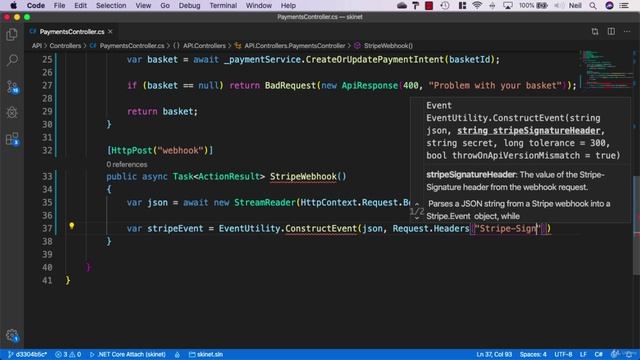The width and height of the screenshot is (640, 360).
Task: Open the errors and warnings status item
Action: [68, 354]
